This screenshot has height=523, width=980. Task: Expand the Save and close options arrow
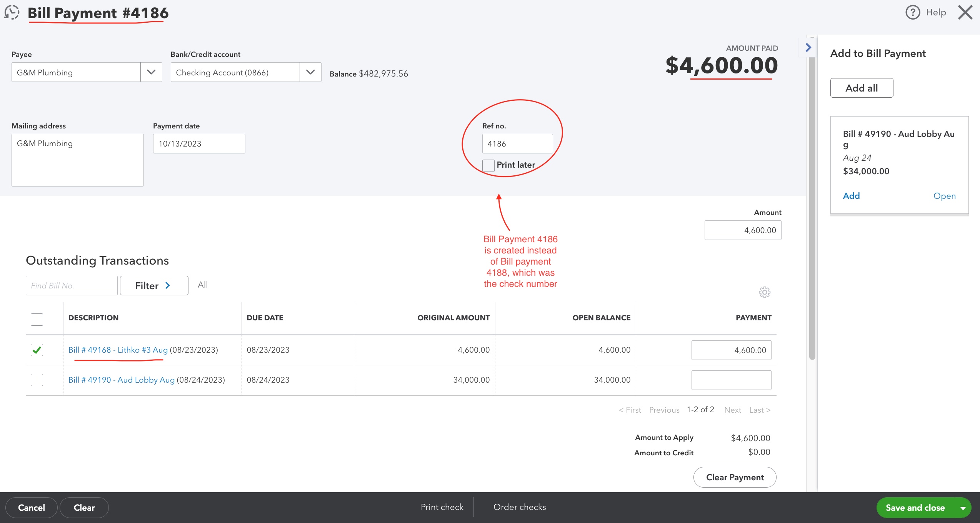tap(964, 507)
